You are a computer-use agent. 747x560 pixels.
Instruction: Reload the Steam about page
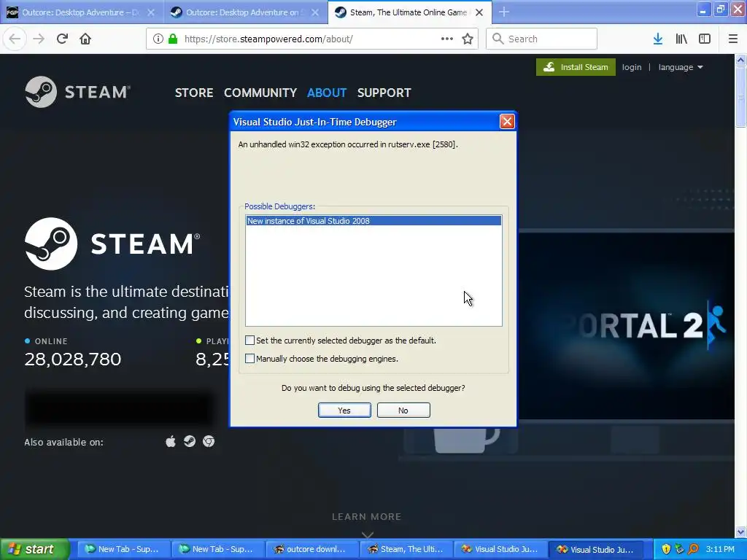point(62,39)
